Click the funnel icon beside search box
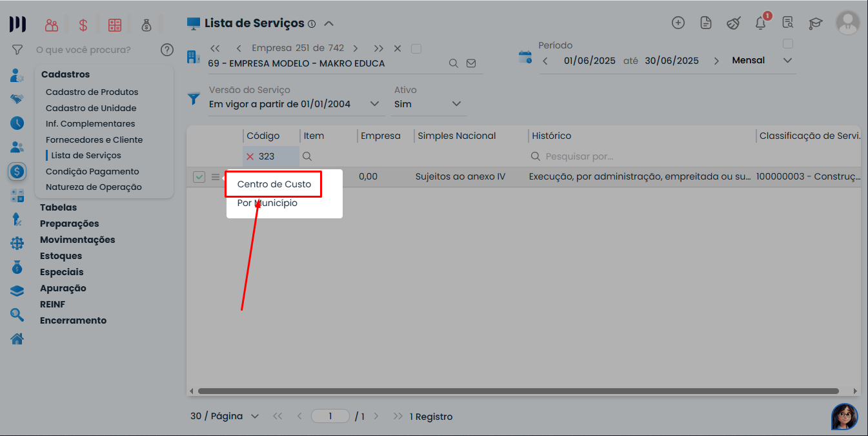868x436 pixels. pos(17,50)
